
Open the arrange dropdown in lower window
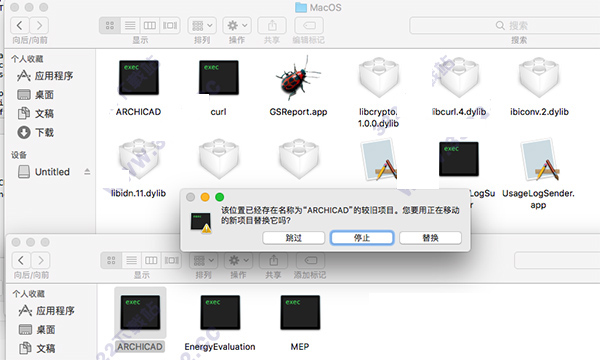204,261
